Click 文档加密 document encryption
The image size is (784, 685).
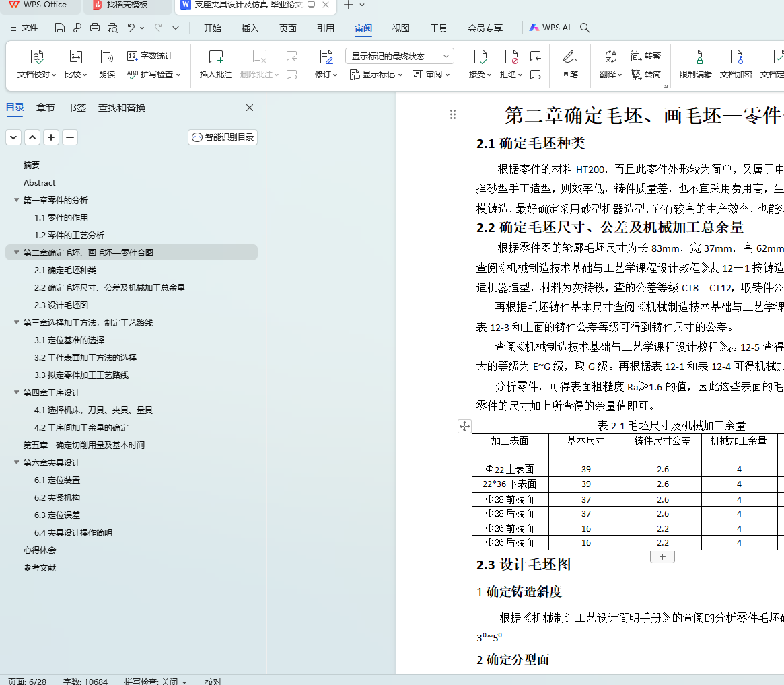(x=736, y=64)
